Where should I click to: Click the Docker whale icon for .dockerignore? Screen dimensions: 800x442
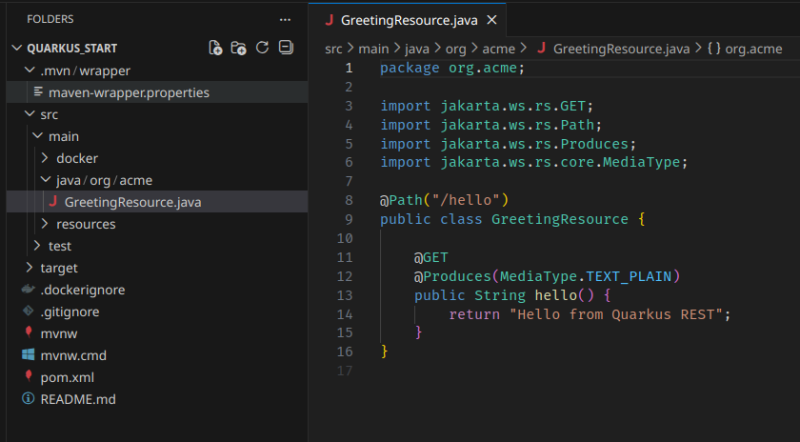click(x=28, y=290)
